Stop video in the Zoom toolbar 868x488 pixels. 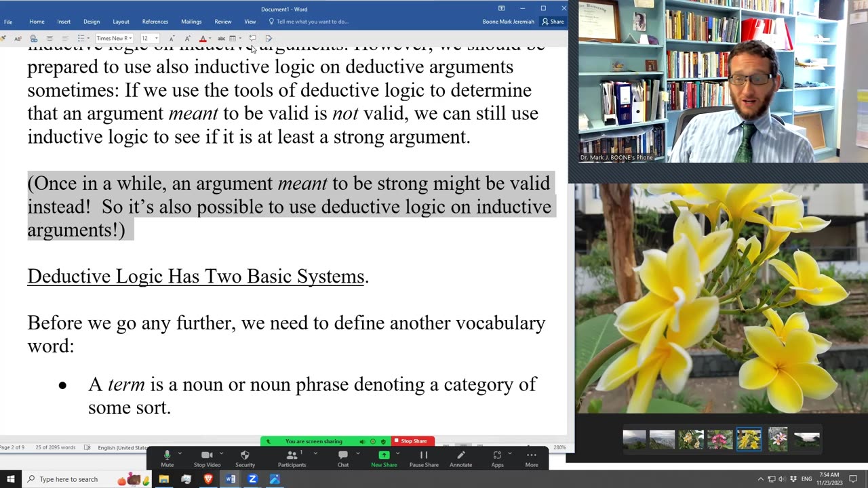207,459
